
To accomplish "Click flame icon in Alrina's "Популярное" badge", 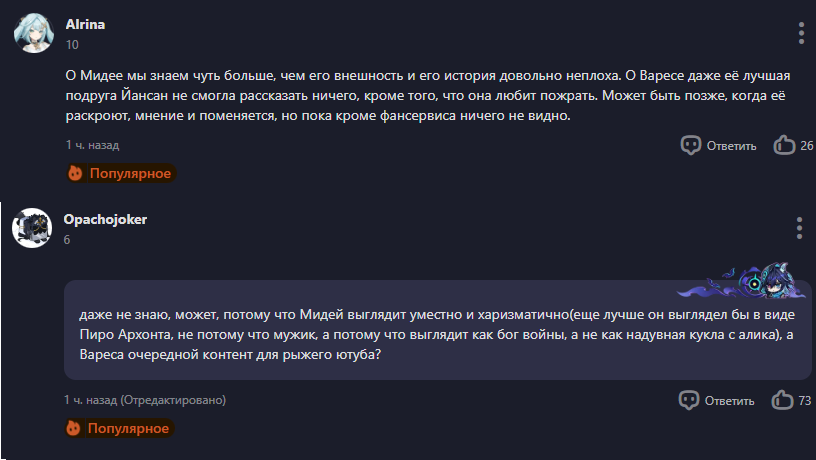I will pos(75,174).
